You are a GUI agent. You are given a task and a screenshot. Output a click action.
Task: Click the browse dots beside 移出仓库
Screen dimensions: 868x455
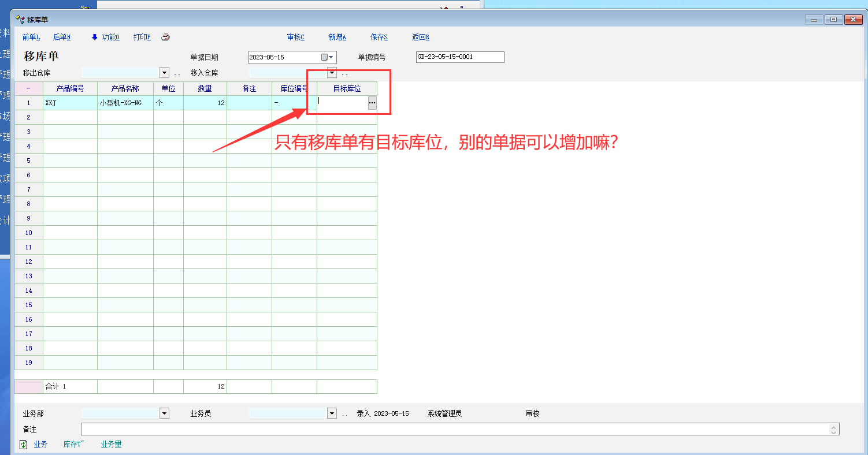click(177, 74)
